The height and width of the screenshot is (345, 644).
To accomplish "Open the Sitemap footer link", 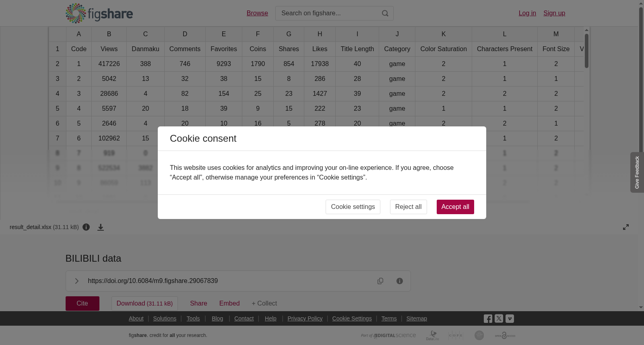I will pos(417,318).
